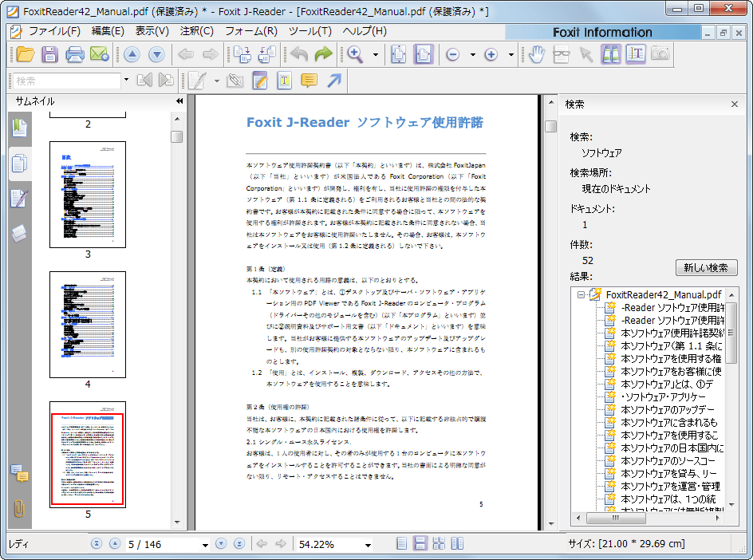This screenshot has width=753, height=560.
Task: Select the Typewriter tool icon
Action: tap(284, 81)
